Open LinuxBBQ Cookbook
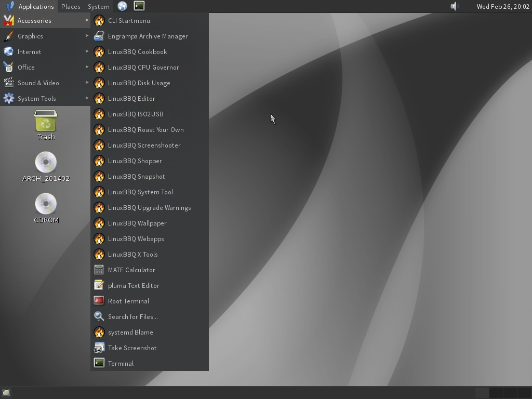532x399 pixels. [x=150, y=52]
